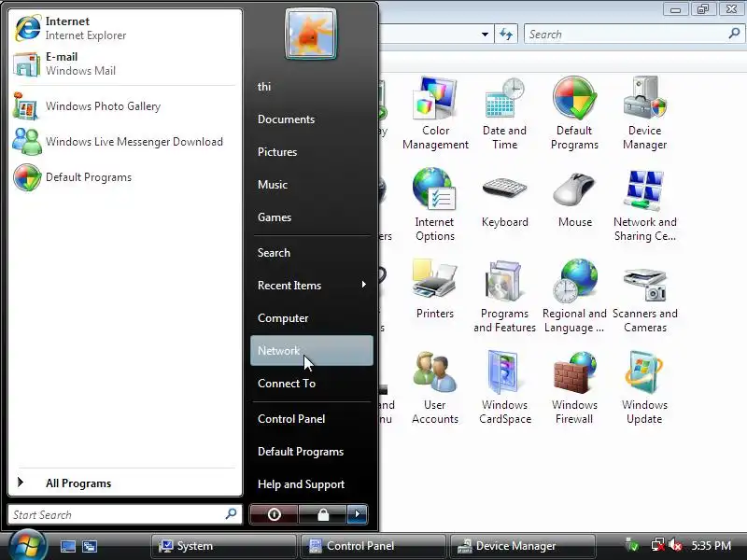Open Regional and Language Options icon
747x560 pixels.
click(x=574, y=296)
